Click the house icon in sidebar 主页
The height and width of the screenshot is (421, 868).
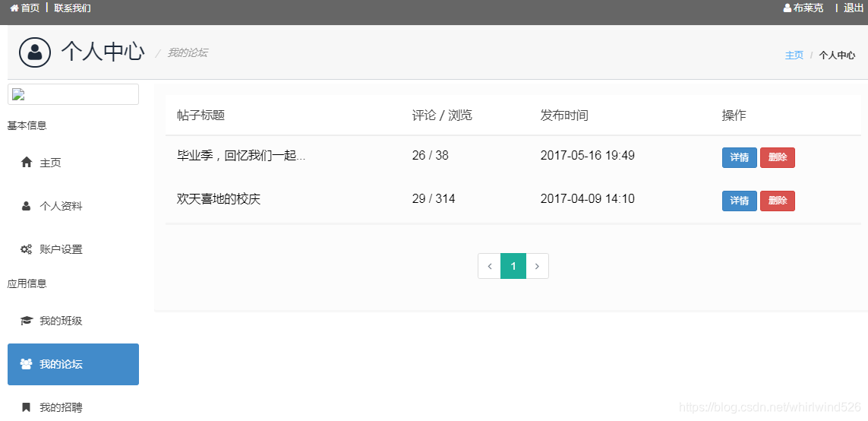coord(26,163)
